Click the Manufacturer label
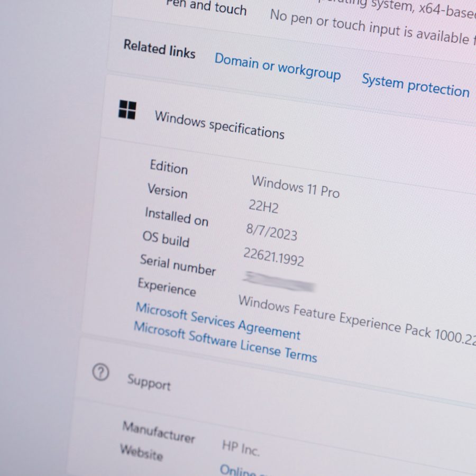476x476 pixels. pyautogui.click(x=159, y=432)
